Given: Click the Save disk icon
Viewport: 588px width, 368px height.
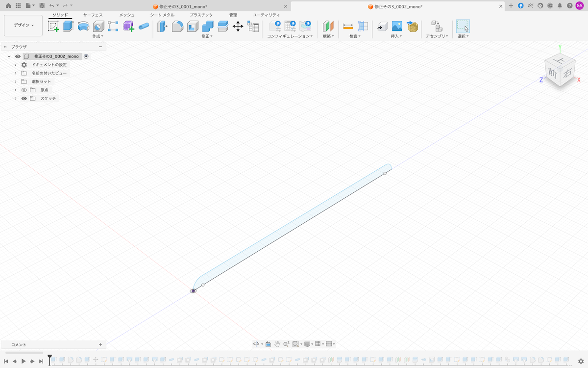Looking at the screenshot, I should [x=42, y=5].
